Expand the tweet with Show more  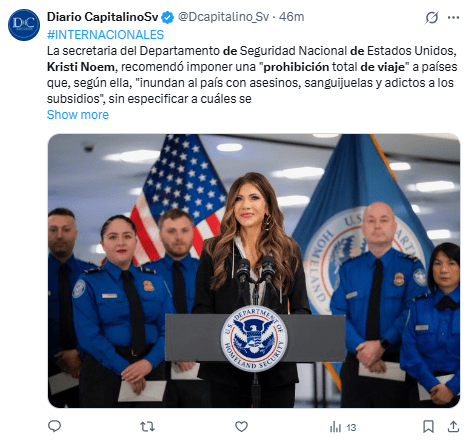tap(78, 115)
